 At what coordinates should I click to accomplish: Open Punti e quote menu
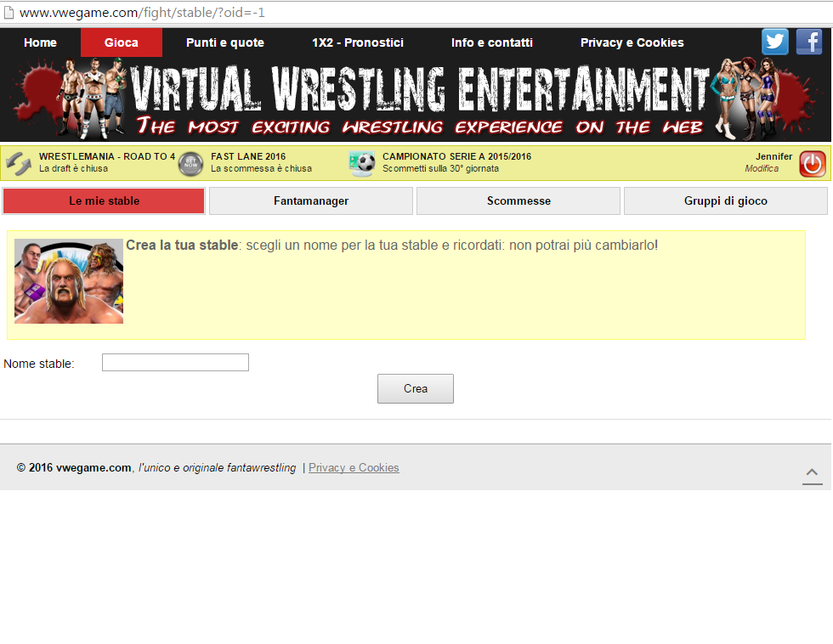pyautogui.click(x=225, y=42)
